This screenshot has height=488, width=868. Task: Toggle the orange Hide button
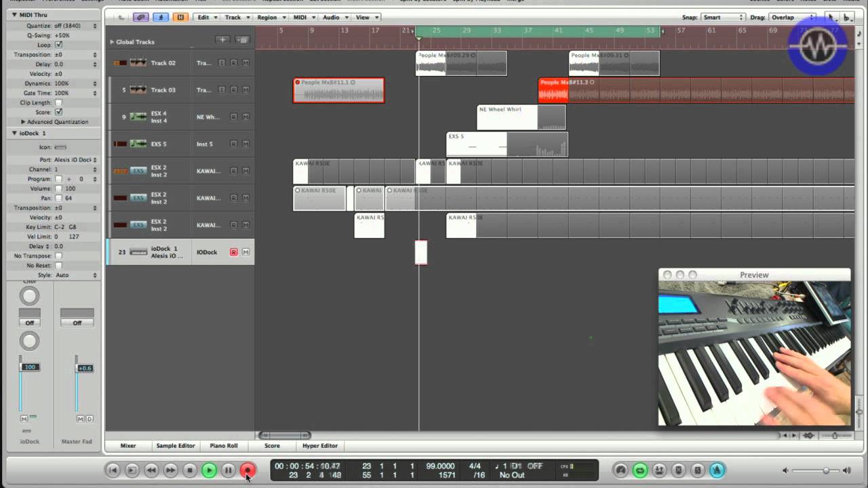[x=180, y=17]
